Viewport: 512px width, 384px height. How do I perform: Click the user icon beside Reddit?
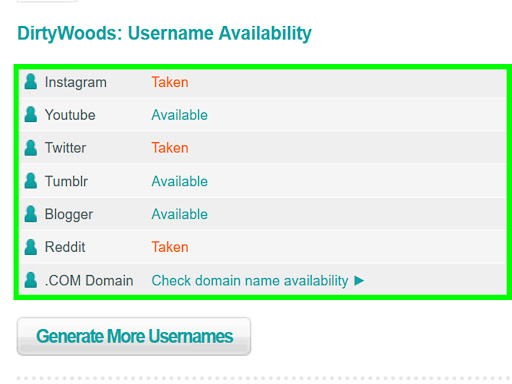[x=31, y=247]
